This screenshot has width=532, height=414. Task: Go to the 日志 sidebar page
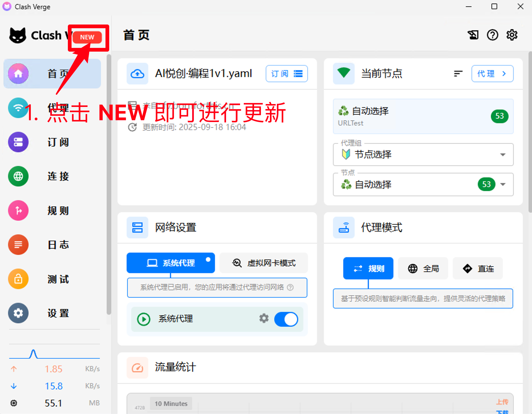click(52, 245)
